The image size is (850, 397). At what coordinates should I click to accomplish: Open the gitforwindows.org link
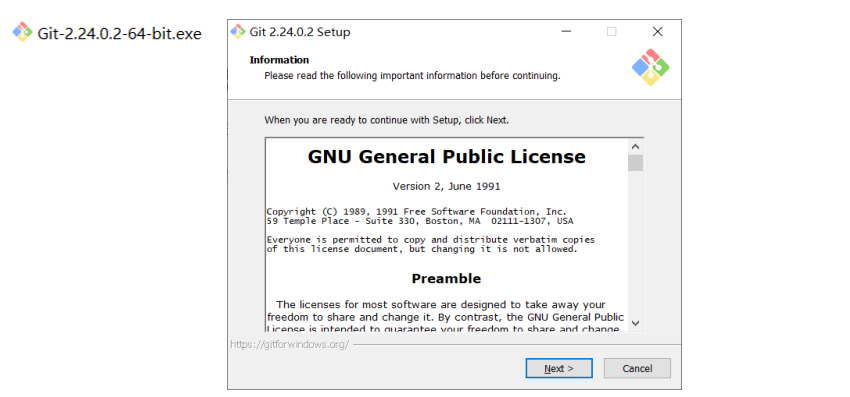290,344
